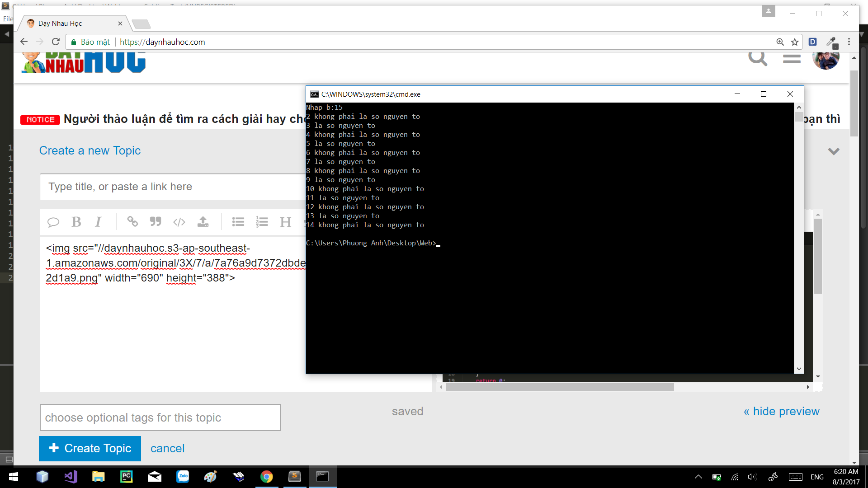Insert a hyperlink with the link icon
The height and width of the screenshot is (488, 868).
pyautogui.click(x=132, y=222)
